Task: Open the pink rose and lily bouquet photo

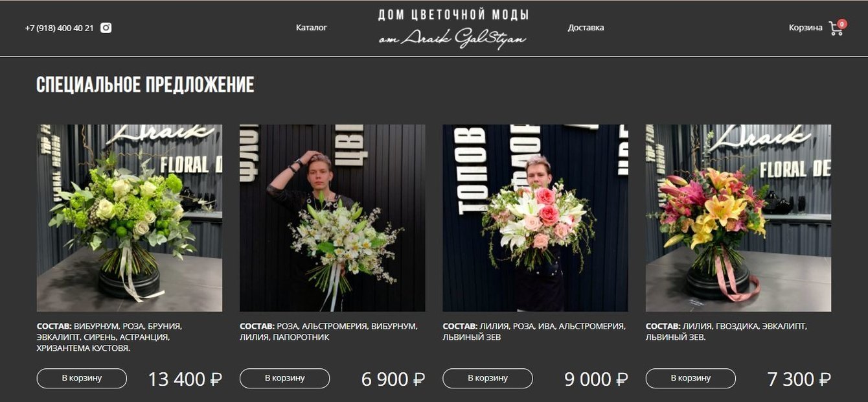Action: [x=536, y=218]
